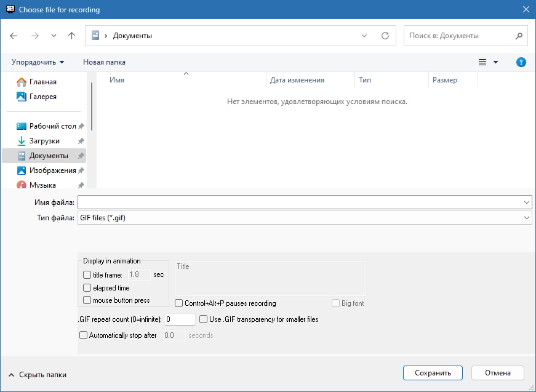Navigate to Главная in sidebar
This screenshot has height=392, width=536.
point(42,82)
